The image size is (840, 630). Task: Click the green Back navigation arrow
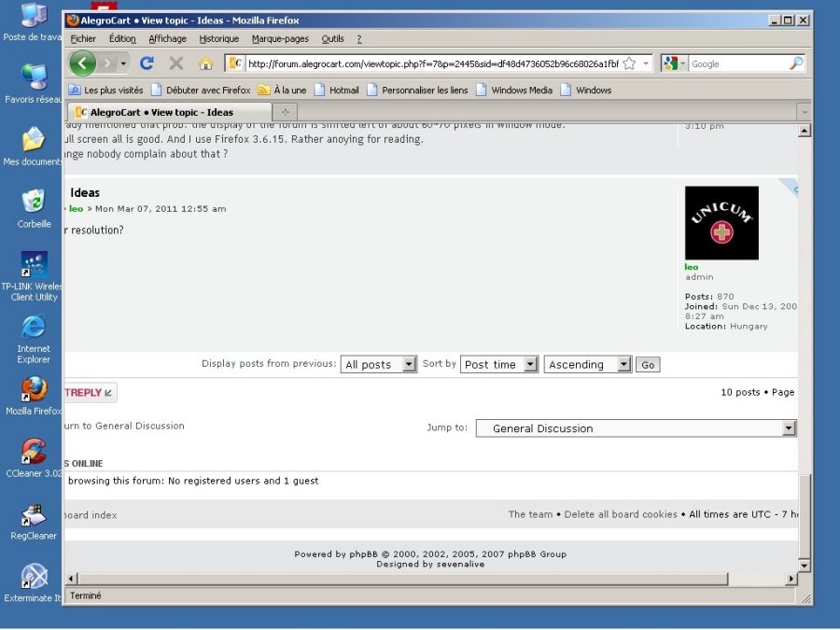click(x=82, y=63)
